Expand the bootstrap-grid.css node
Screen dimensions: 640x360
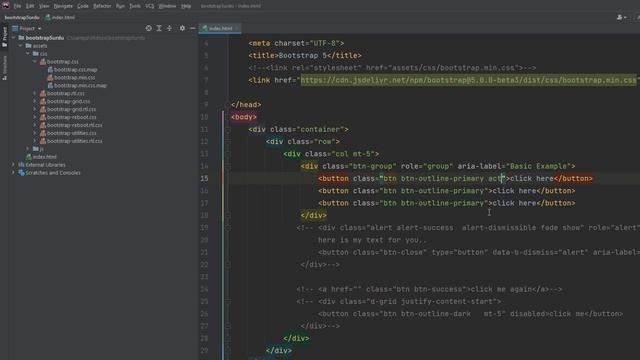(x=35, y=101)
